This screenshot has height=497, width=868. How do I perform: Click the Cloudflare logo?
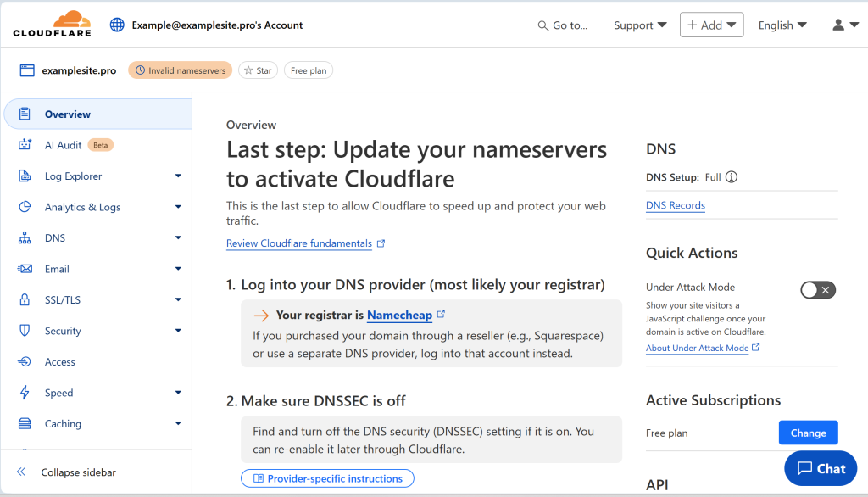[53, 25]
